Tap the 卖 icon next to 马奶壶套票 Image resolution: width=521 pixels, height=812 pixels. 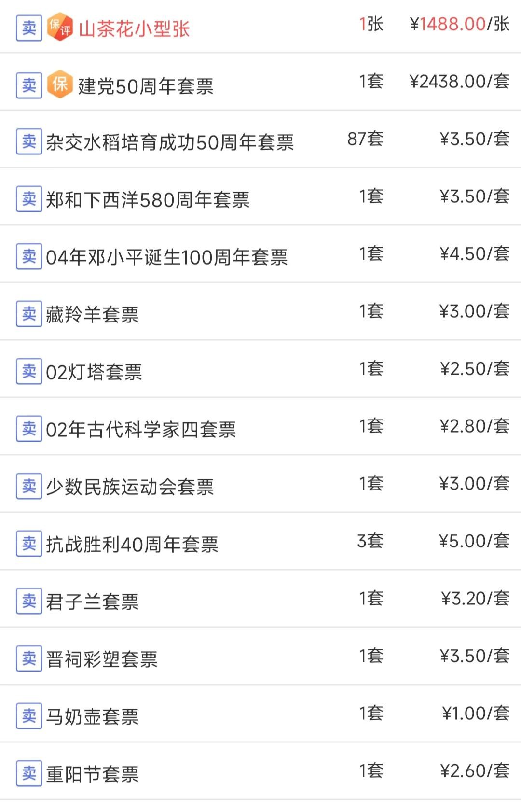pos(29,716)
